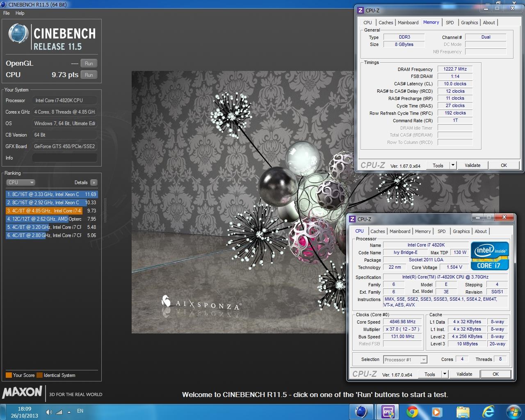Switch to Caches tab in the lower CPU-Z window

coord(378,231)
